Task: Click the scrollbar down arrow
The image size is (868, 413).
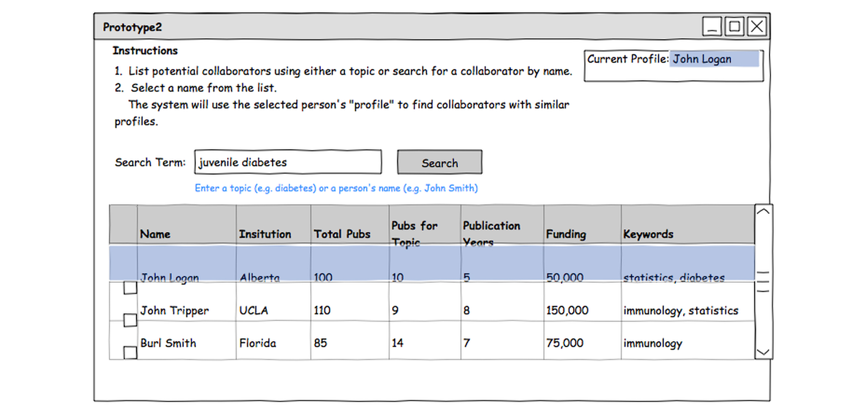Action: [x=763, y=352]
